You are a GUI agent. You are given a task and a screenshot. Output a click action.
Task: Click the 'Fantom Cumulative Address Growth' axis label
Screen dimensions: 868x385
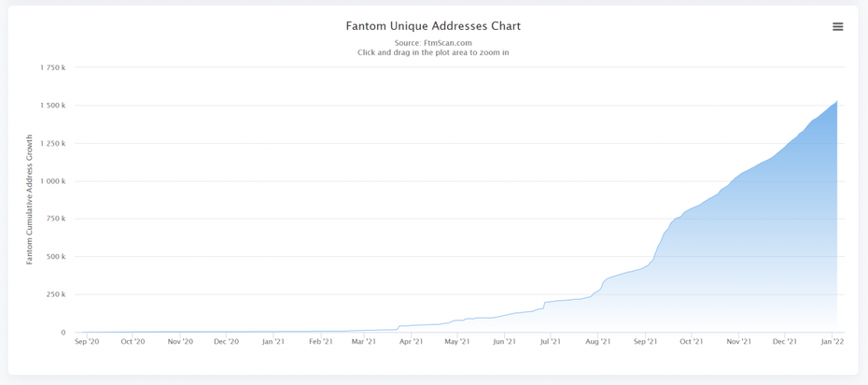click(30, 199)
